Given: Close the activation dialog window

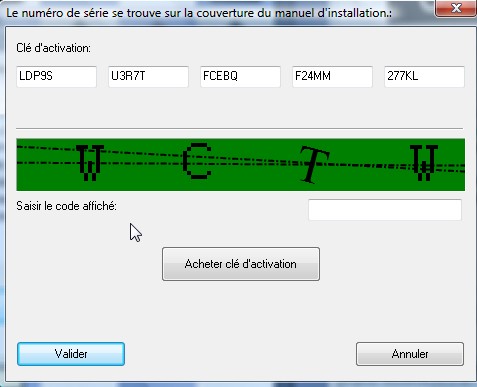Looking at the screenshot, I should (x=456, y=7).
